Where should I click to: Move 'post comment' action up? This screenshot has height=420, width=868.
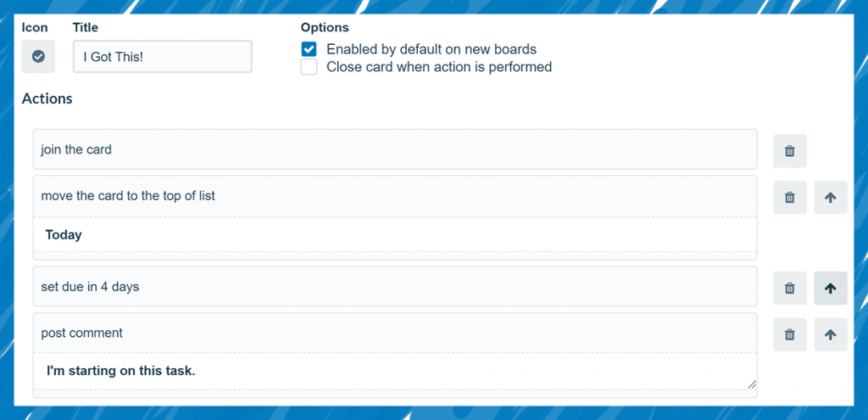point(830,334)
